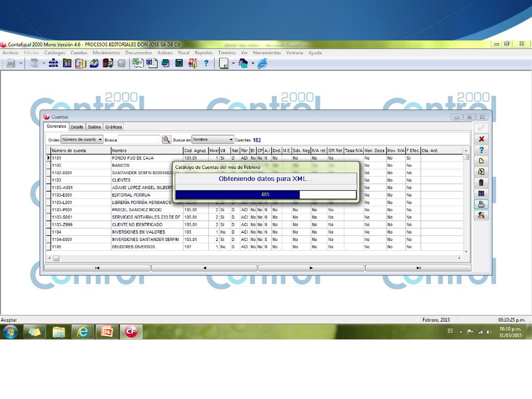The height and width of the screenshot is (399, 532).
Task: Click the document with yellow sheet toolbar icon
Action: [x=81, y=63]
